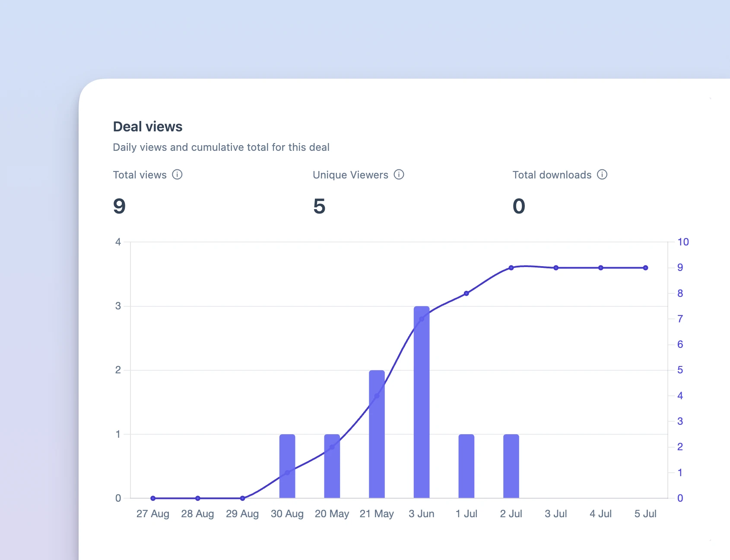This screenshot has height=560, width=730.
Task: Click the 'Total views' label
Action: click(140, 175)
